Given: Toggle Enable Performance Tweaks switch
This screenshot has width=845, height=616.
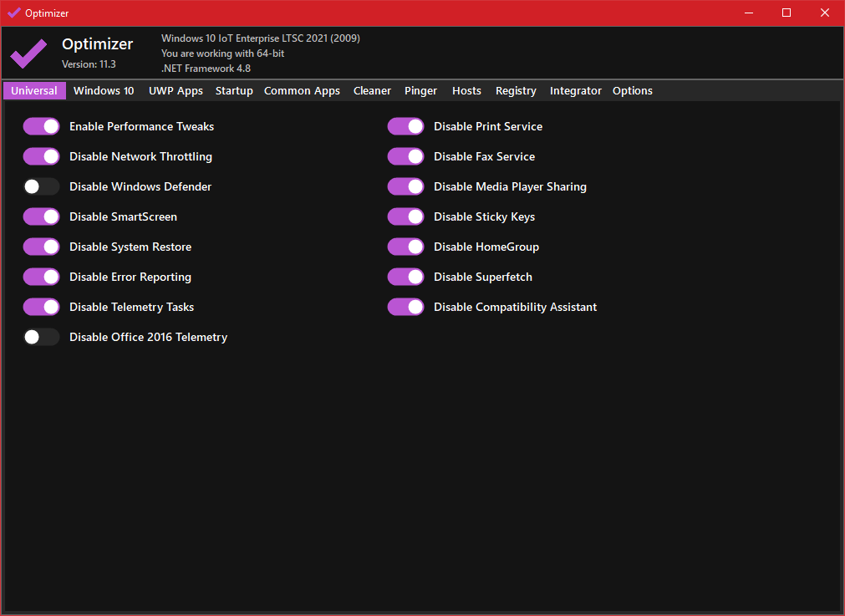Looking at the screenshot, I should [41, 126].
